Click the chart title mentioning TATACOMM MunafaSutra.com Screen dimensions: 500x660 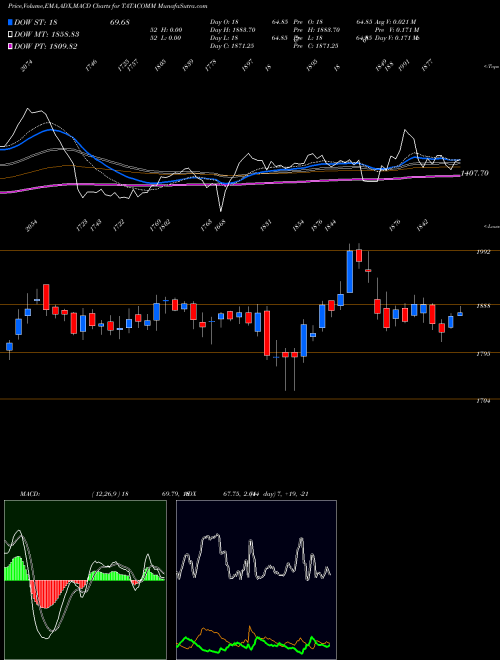tap(108, 7)
